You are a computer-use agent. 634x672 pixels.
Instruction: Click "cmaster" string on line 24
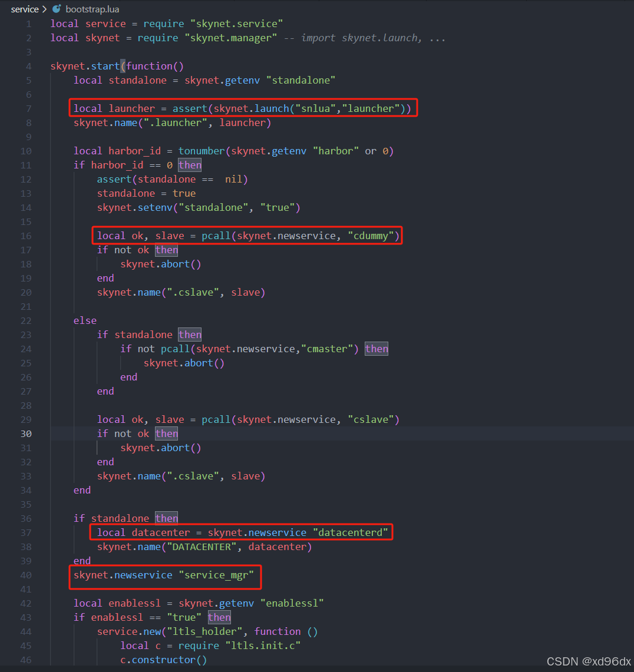pos(327,349)
